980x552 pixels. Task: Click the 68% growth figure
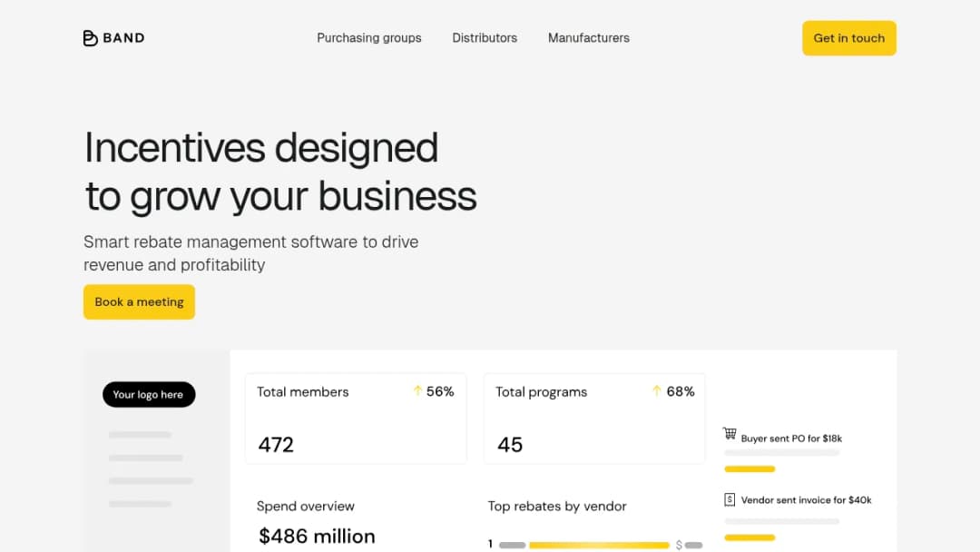tap(680, 391)
